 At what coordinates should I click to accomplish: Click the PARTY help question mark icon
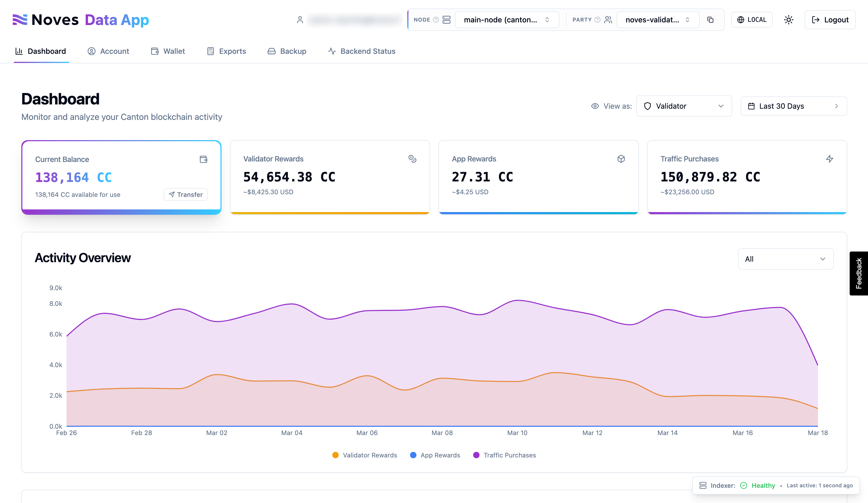[597, 20]
